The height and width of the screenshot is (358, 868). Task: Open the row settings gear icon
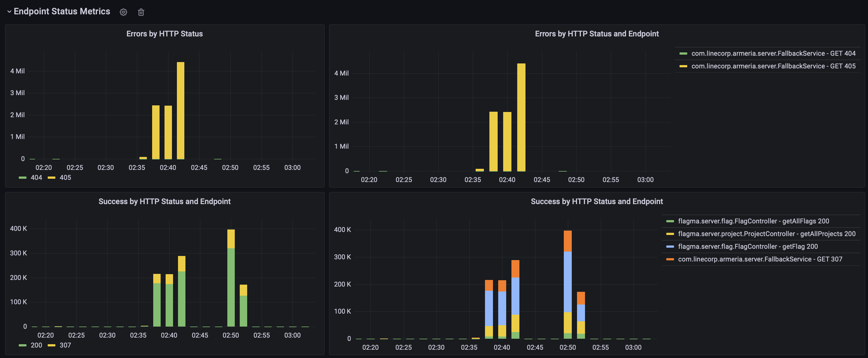(x=123, y=12)
